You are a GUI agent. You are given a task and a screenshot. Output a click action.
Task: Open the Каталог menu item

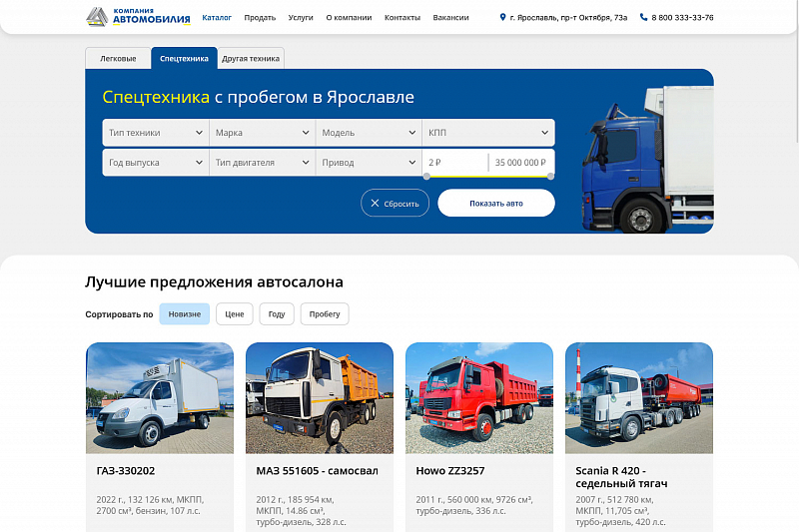click(x=217, y=17)
